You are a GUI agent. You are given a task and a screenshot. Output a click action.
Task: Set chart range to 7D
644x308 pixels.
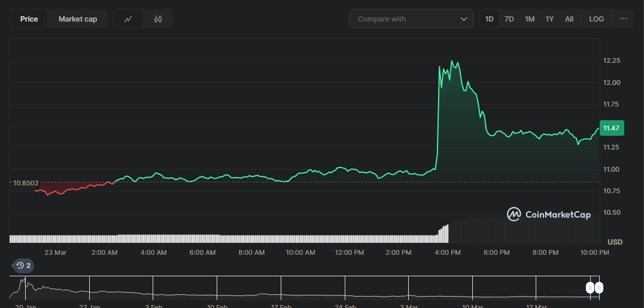coord(509,19)
